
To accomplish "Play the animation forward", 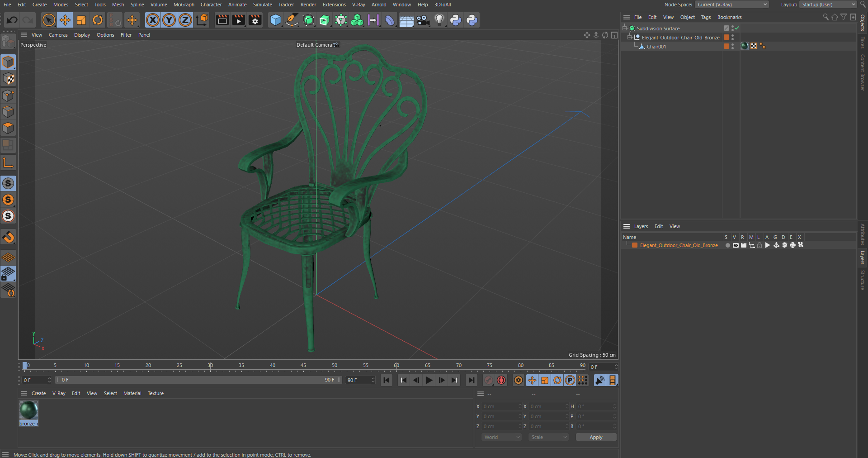I will [429, 380].
